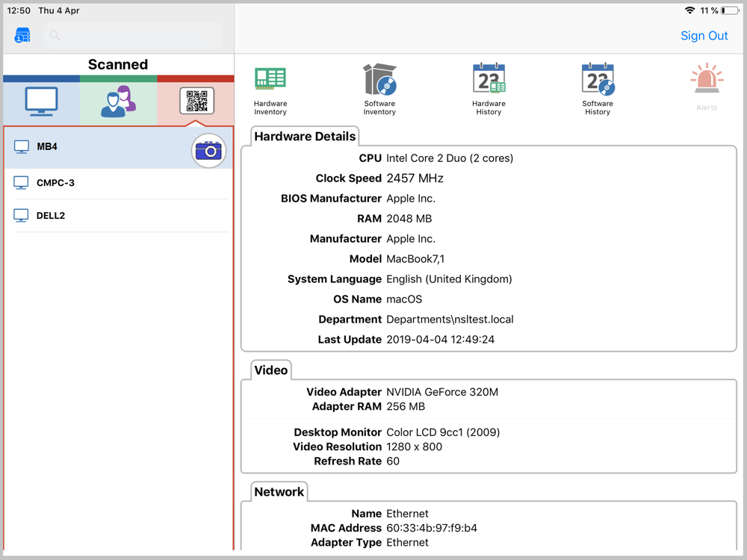This screenshot has height=560, width=747.
Task: Click the status bar date Thu 4 Apr
Action: (x=58, y=10)
